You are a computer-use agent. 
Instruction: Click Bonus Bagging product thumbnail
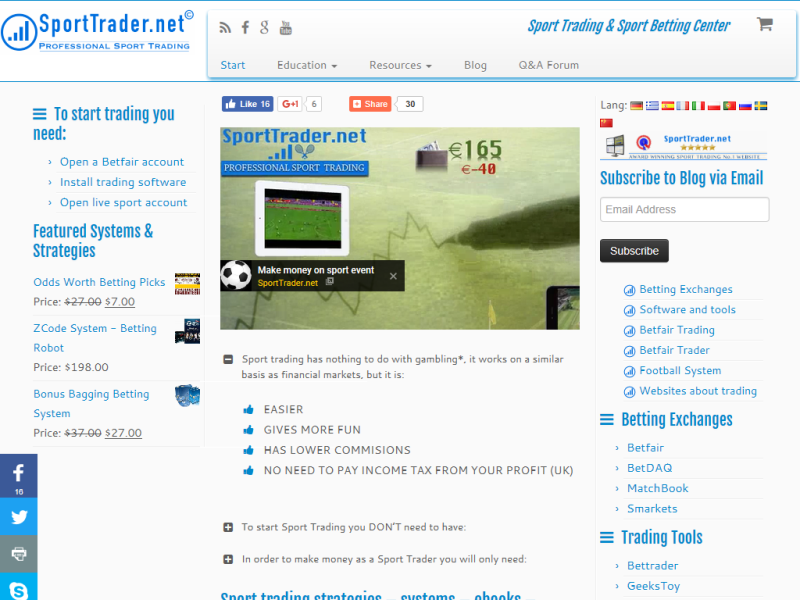coord(187,395)
